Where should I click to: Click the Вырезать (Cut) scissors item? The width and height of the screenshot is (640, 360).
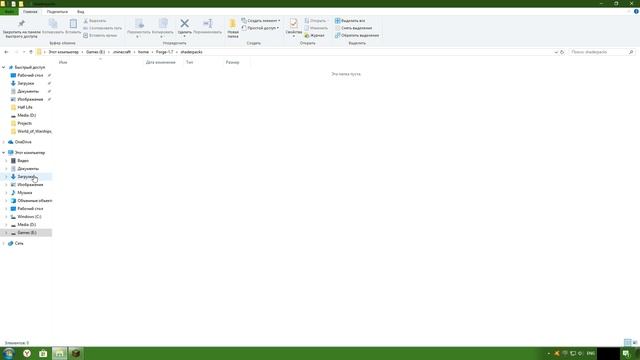click(95, 21)
